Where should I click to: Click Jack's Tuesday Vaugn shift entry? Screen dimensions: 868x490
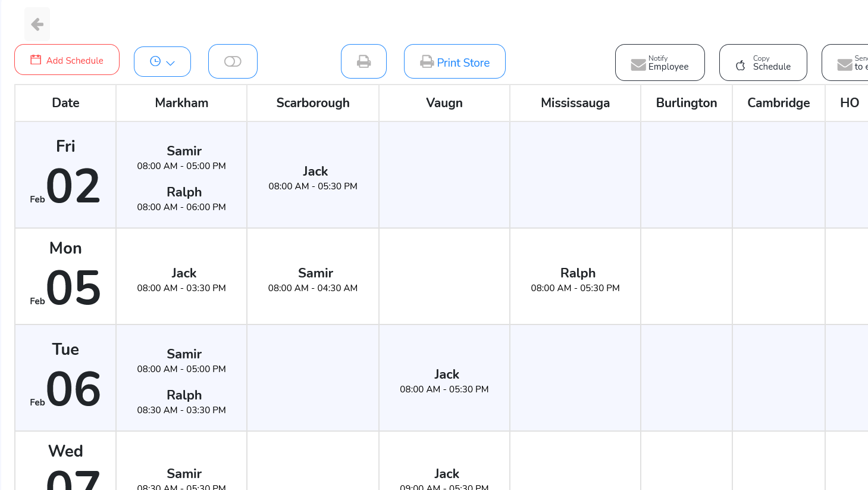444,381
